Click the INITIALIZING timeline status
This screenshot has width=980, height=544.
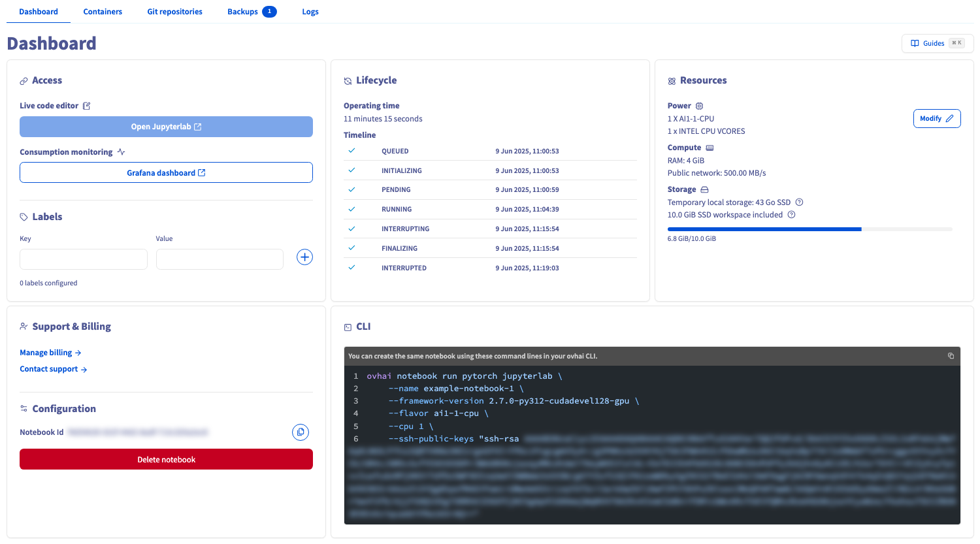[402, 170]
